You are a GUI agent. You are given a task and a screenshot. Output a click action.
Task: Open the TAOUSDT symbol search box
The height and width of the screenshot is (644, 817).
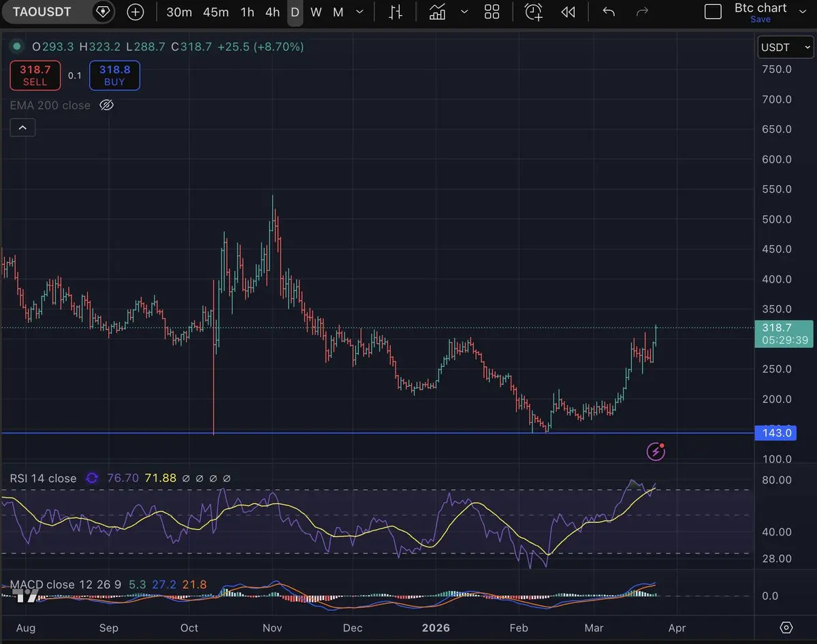pyautogui.click(x=42, y=12)
